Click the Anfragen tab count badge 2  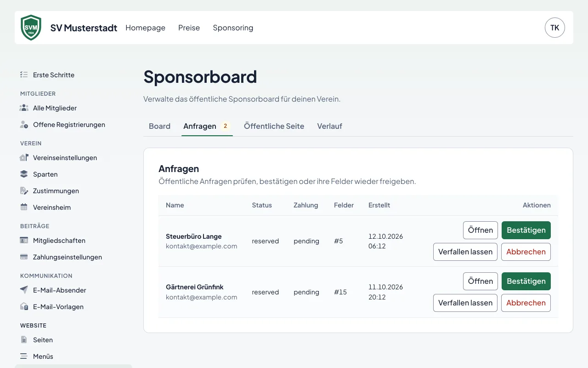click(x=226, y=126)
